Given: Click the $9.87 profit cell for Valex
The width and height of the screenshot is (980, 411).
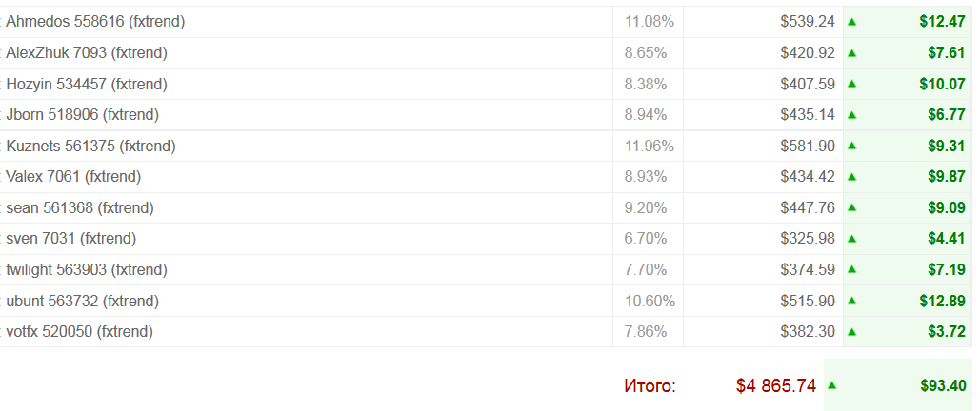Looking at the screenshot, I should point(946,176).
